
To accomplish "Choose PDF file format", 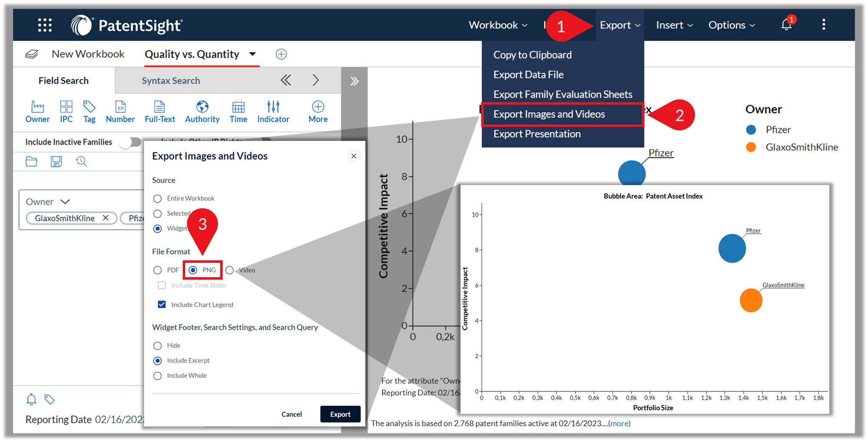I will tap(158, 270).
